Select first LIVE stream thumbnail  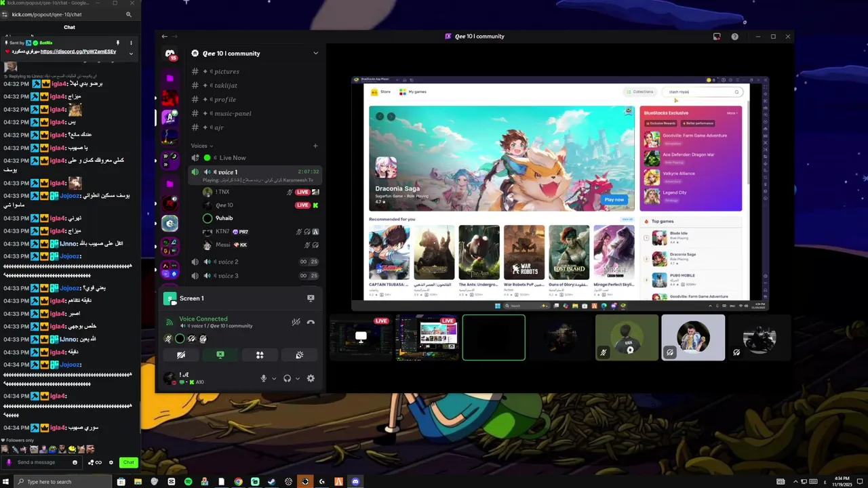coord(361,338)
